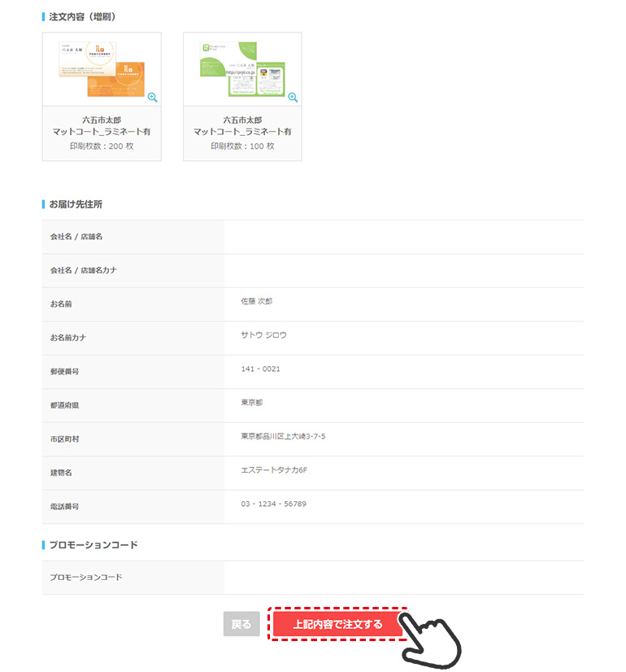Select the 印刷枚数：100 枚 text
626x672 pixels.
(242, 146)
